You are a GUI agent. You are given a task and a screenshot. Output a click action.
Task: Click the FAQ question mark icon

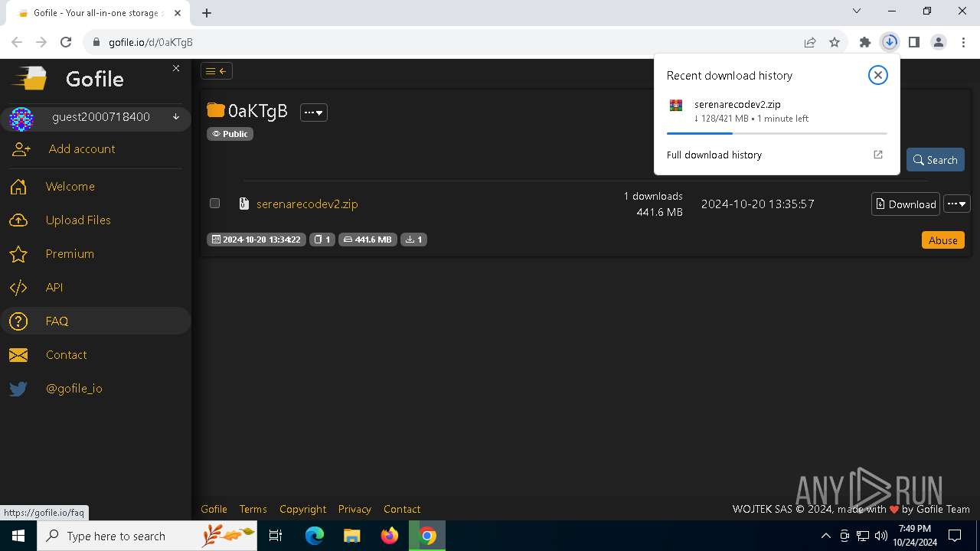[x=18, y=321]
